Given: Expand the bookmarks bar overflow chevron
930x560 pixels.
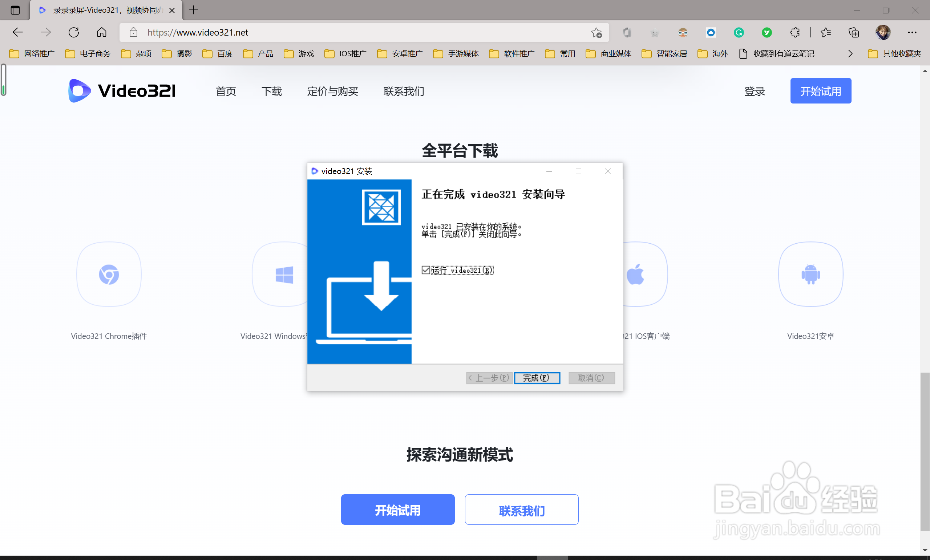Looking at the screenshot, I should click(850, 54).
